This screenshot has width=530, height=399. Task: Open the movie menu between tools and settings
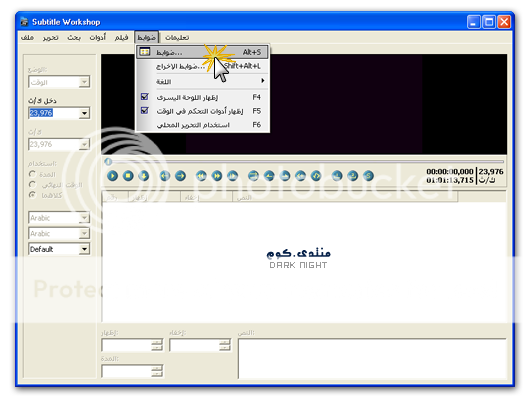click(x=121, y=37)
